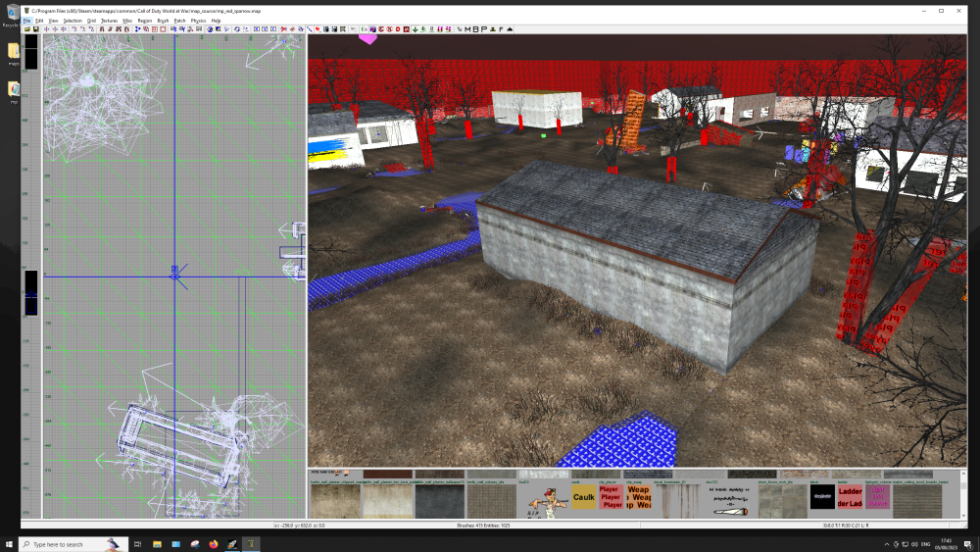
Task: Click the 'B' letter toolbar button
Action: pyautogui.click(x=475, y=28)
